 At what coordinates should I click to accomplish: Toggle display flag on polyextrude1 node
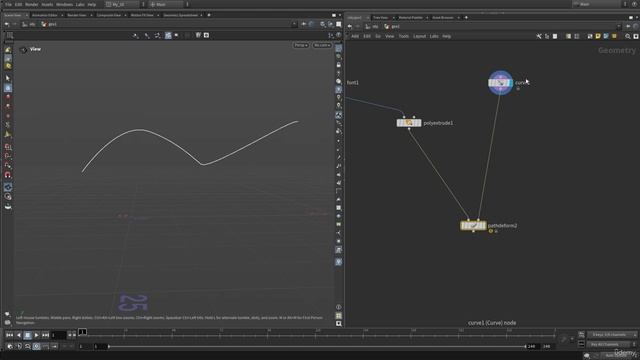tap(419, 123)
